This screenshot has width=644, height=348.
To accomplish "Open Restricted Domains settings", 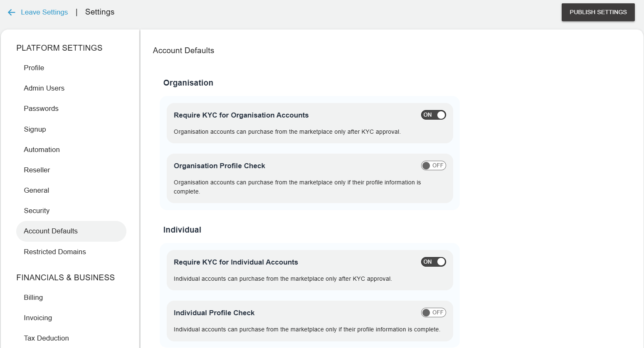I will click(54, 252).
